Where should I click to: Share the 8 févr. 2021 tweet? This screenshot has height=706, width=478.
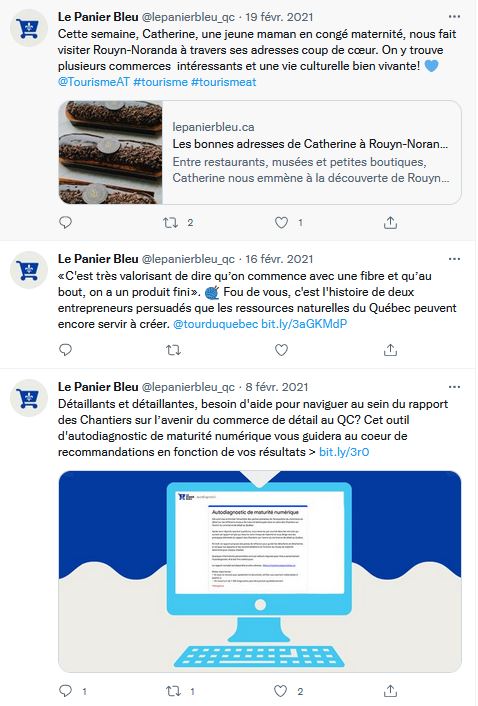point(390,691)
